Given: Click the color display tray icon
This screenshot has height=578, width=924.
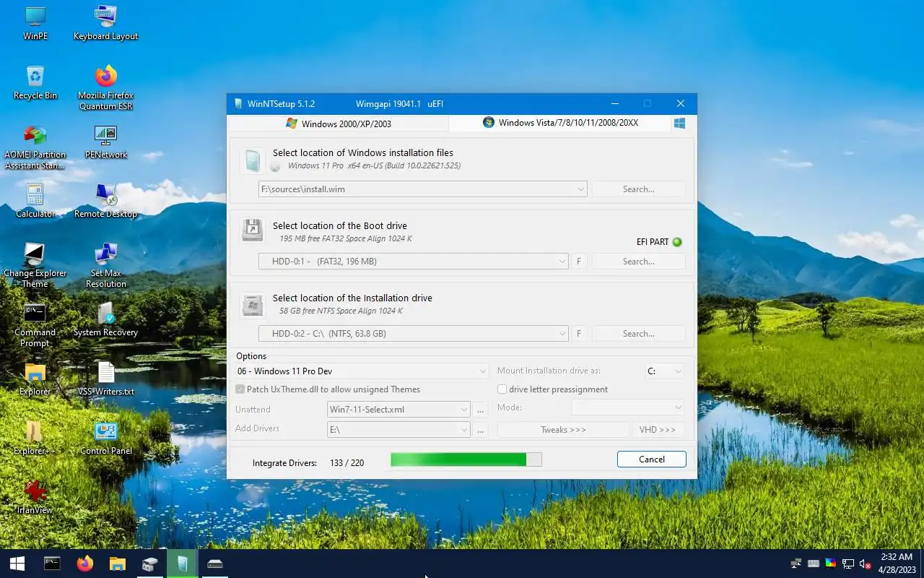Looking at the screenshot, I should tap(831, 564).
